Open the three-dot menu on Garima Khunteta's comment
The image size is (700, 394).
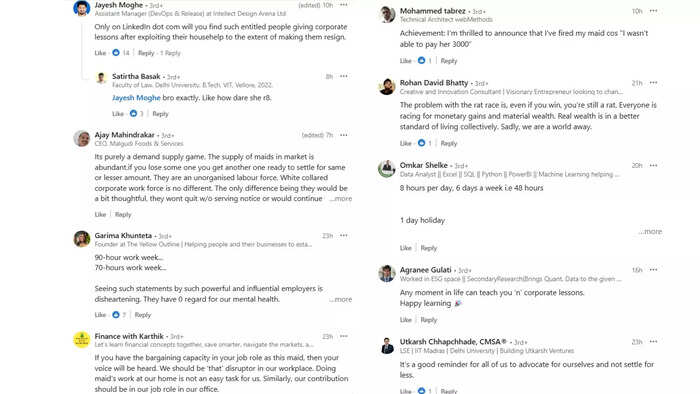point(343,236)
